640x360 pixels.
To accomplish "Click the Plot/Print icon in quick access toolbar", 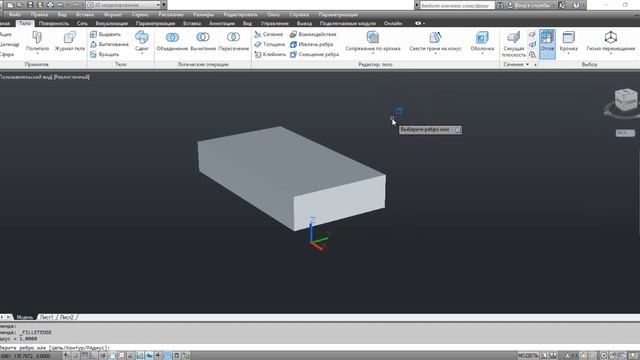I will (50, 5).
